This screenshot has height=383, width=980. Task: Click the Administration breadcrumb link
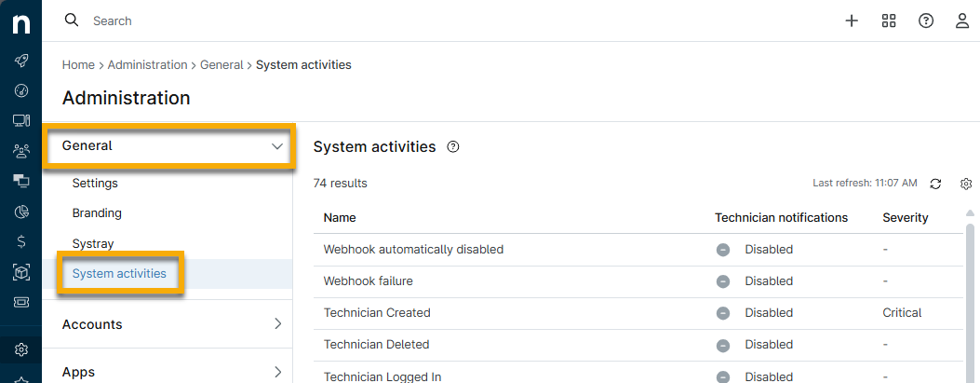[147, 65]
